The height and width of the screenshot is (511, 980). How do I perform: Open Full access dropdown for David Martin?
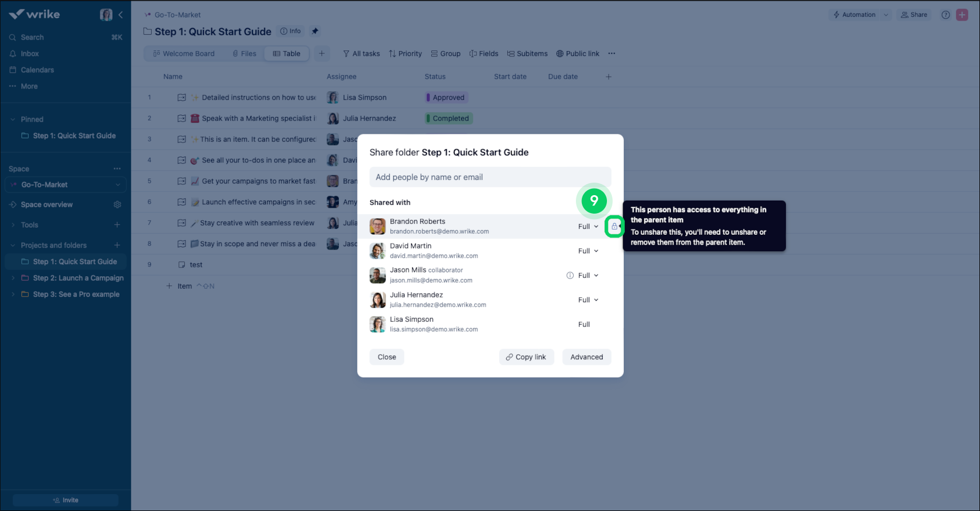(x=587, y=251)
